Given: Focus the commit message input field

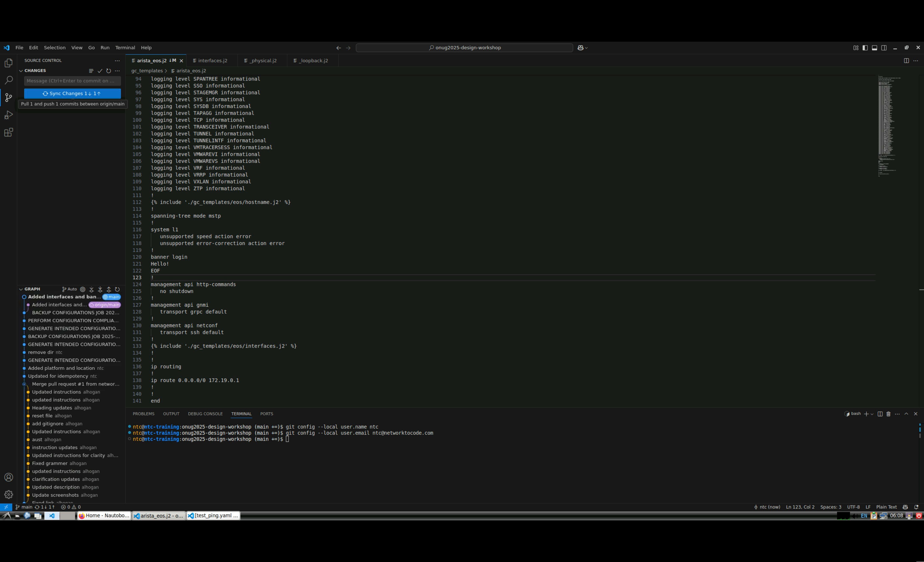Looking at the screenshot, I should click(72, 81).
